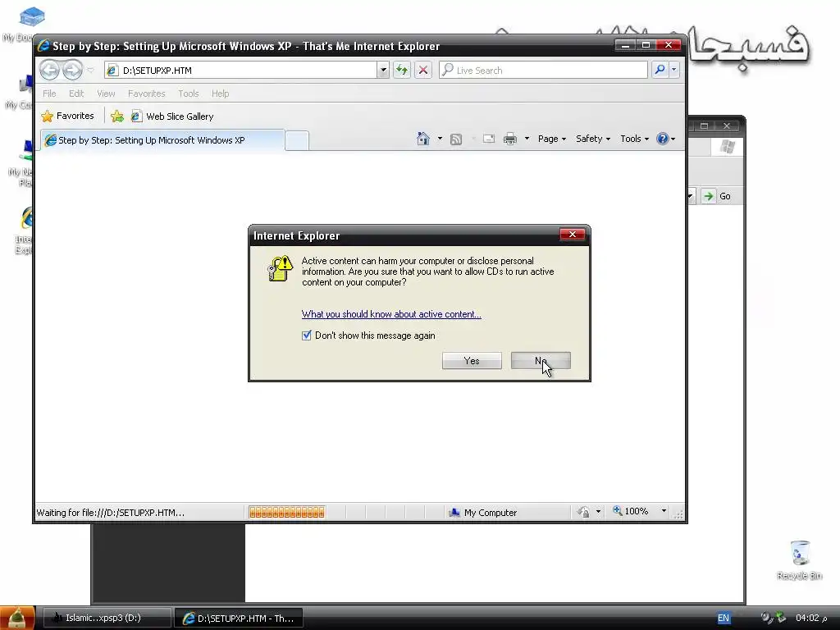
Task: Open the Recycle Bin desktop icon
Action: pos(799,559)
